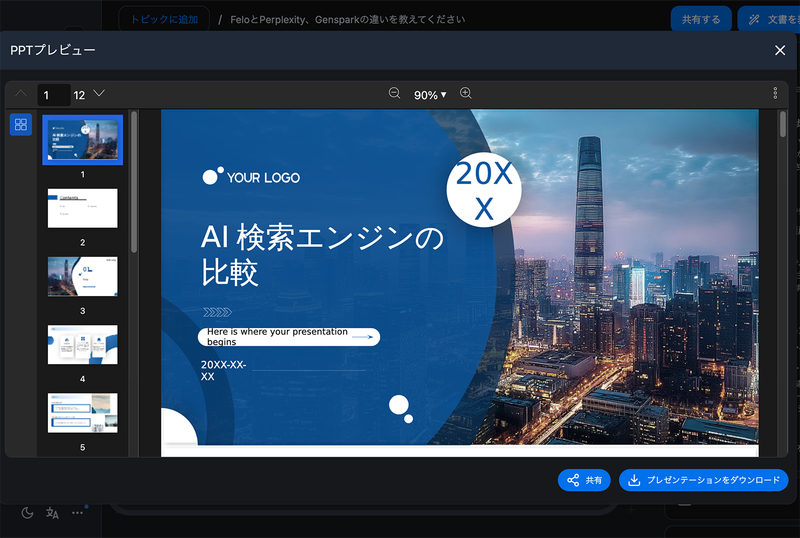
Task: Toggle dark mode moon icon
Action: pos(27,513)
